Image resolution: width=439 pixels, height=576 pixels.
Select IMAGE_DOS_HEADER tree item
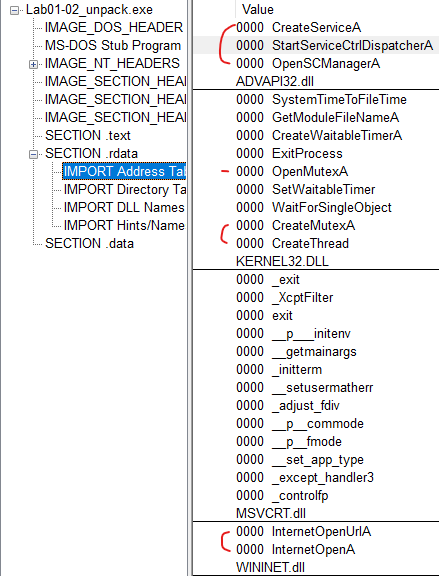[x=114, y=28]
